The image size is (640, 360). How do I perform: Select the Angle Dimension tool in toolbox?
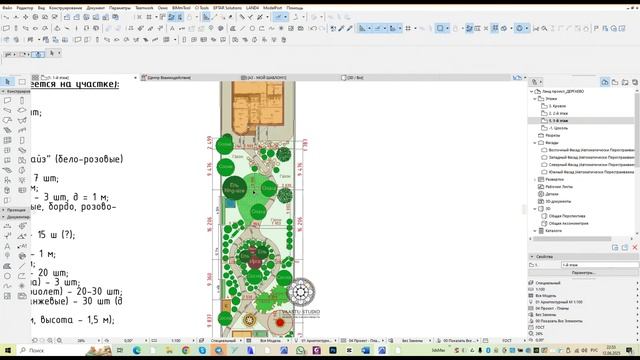coord(22,236)
